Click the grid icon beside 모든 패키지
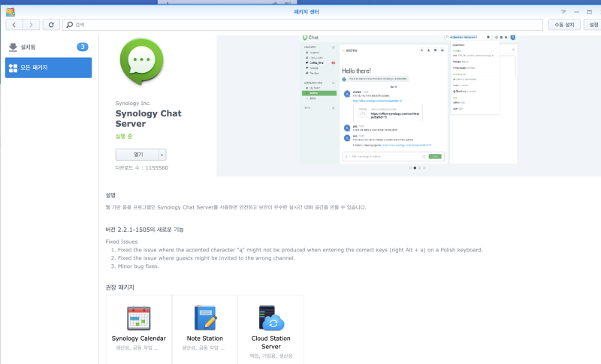601x364 pixels. [x=13, y=68]
